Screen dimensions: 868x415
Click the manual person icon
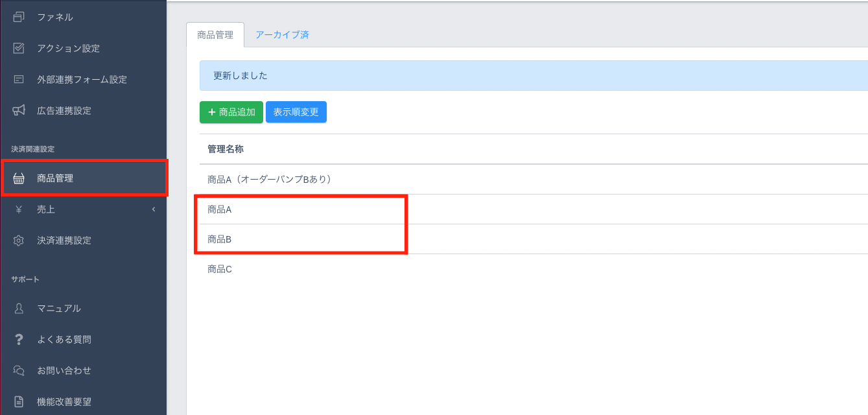click(x=19, y=309)
